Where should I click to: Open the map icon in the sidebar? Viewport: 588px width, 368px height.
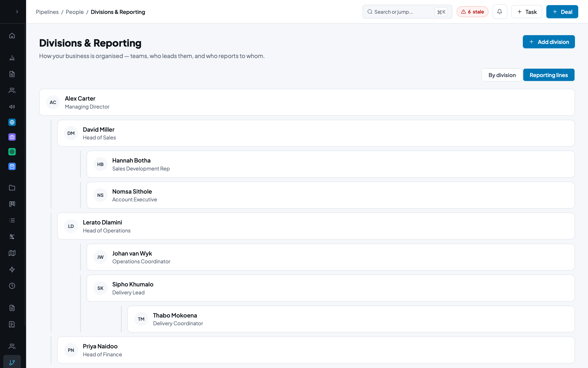(12, 253)
